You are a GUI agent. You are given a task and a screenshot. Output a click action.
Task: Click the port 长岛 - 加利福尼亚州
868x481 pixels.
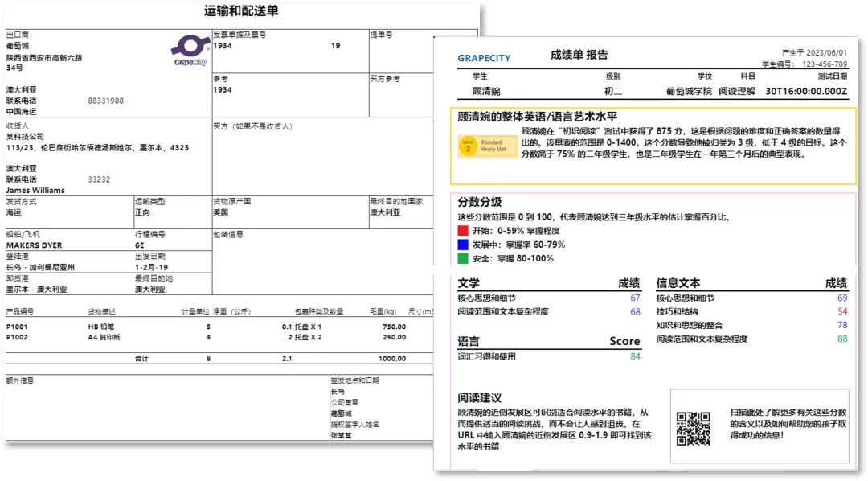point(40,267)
